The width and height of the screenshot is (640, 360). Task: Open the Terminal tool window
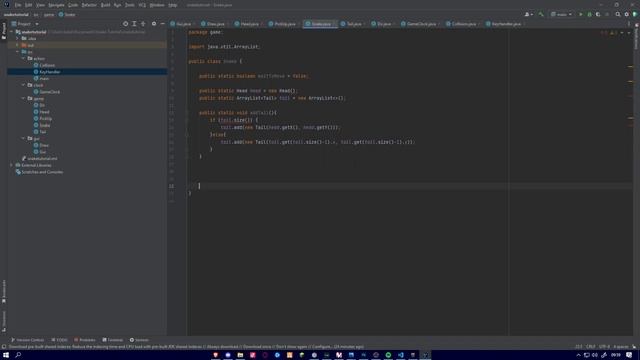(113, 340)
